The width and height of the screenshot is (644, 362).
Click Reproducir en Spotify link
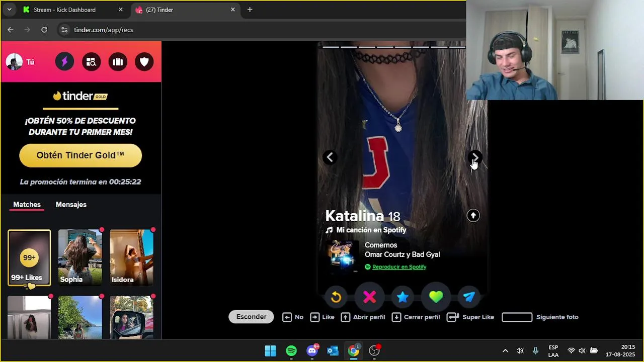pos(399,267)
